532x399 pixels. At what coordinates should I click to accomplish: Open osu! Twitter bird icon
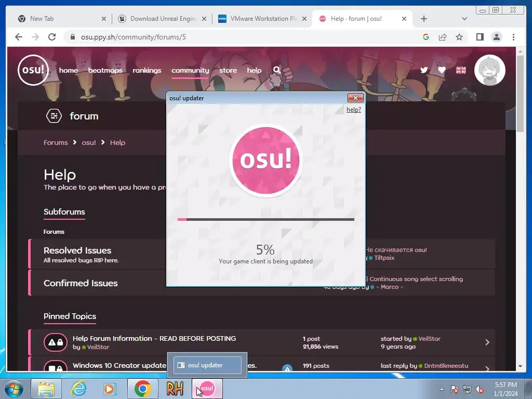coord(424,70)
